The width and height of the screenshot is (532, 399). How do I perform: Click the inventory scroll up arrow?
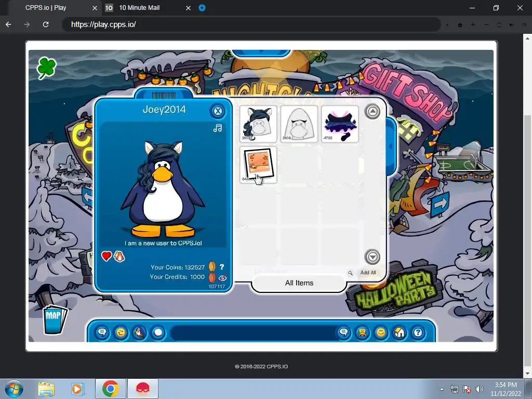coord(372,111)
